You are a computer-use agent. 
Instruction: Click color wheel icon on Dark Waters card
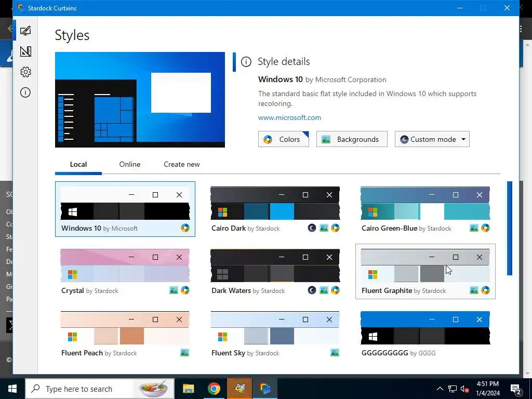click(x=335, y=290)
